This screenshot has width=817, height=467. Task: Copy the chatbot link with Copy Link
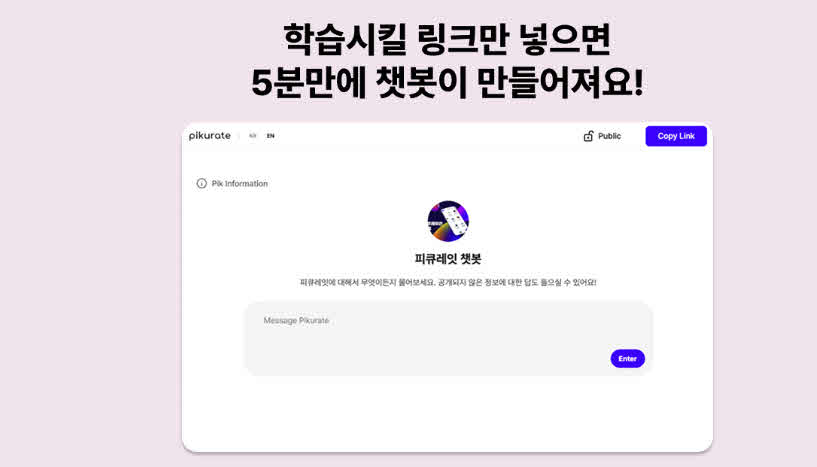pyautogui.click(x=676, y=136)
